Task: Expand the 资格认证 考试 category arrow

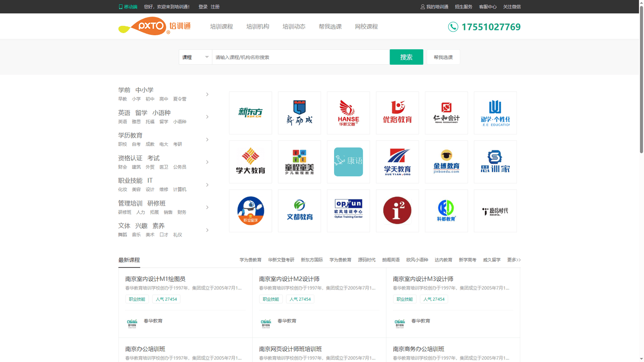Action: click(207, 162)
